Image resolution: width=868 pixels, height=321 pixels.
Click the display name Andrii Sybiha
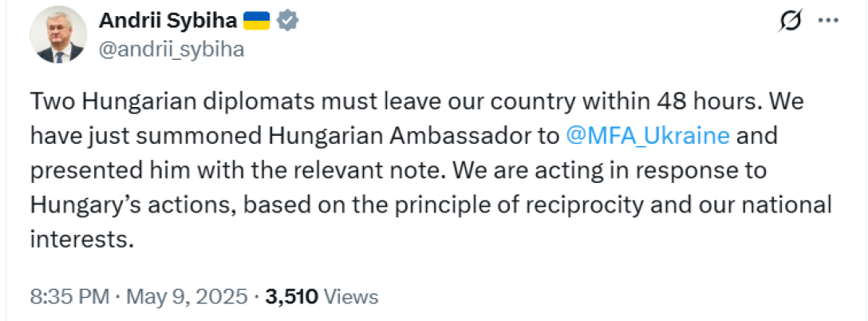(167, 22)
